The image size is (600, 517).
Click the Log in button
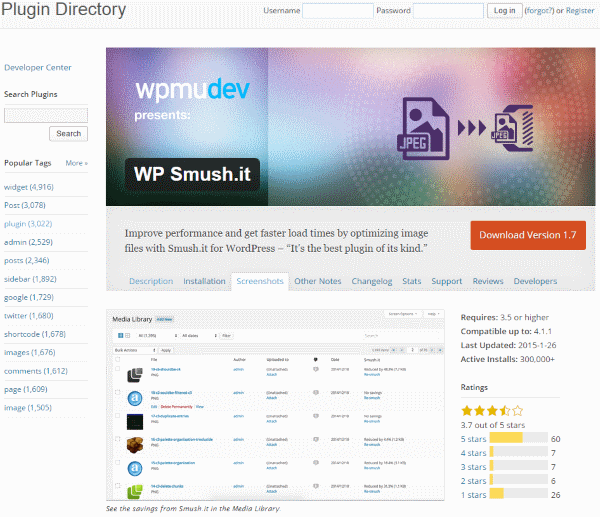(504, 11)
